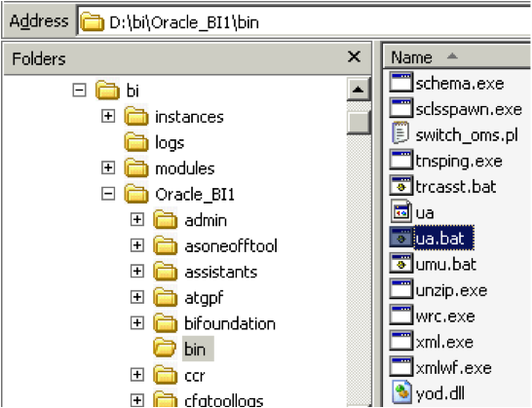Select the switch_oms.pl script icon

(x=401, y=134)
